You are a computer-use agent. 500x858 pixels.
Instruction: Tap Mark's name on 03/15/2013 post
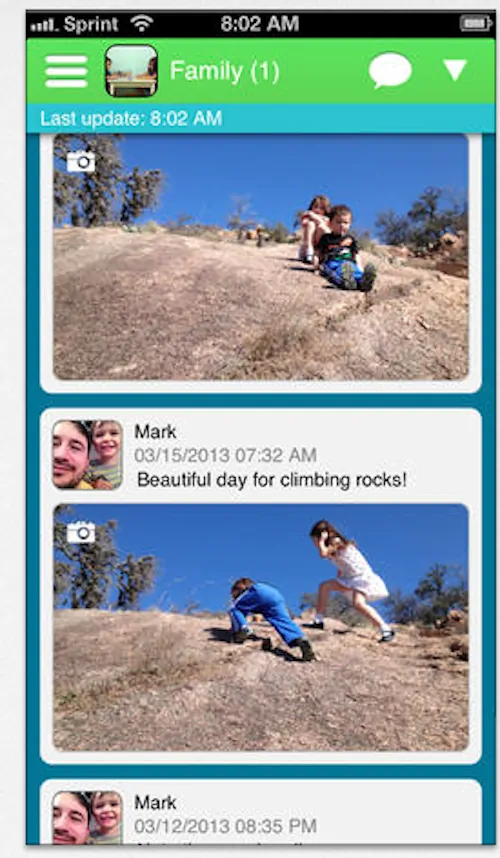pos(155,432)
